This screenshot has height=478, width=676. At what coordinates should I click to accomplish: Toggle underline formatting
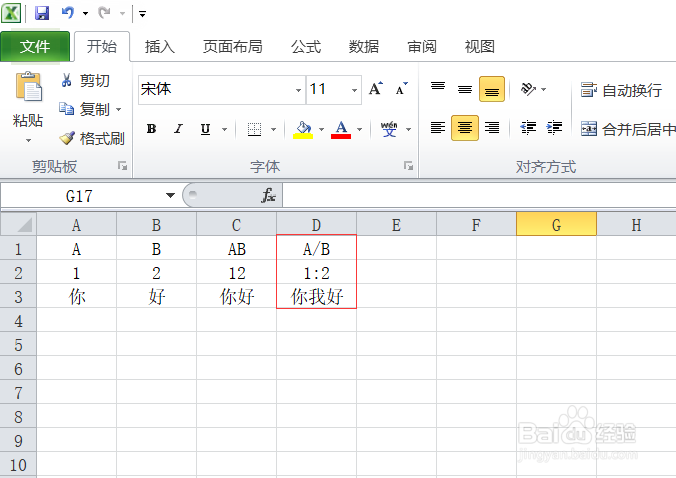(206, 129)
